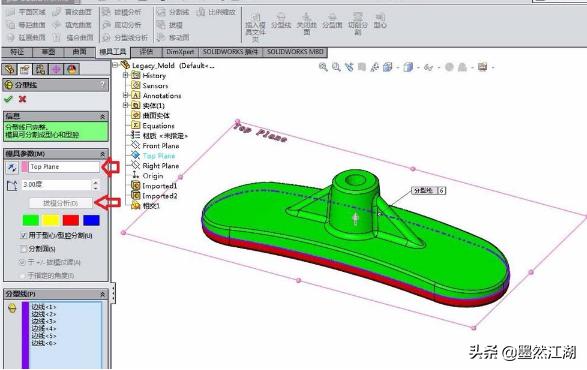Switch to the SOLIDWORKS MBD tab
Image resolution: width=587 pixels, height=370 pixels.
coord(295,52)
